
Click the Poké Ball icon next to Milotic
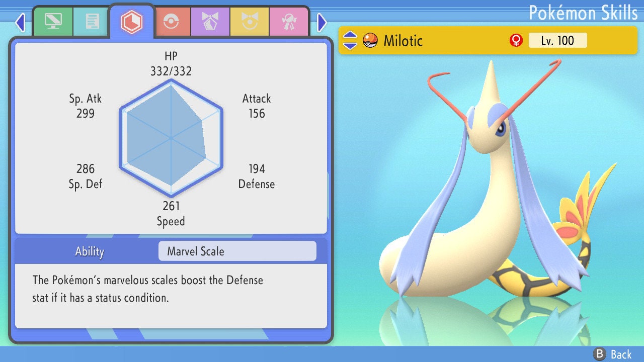(370, 40)
